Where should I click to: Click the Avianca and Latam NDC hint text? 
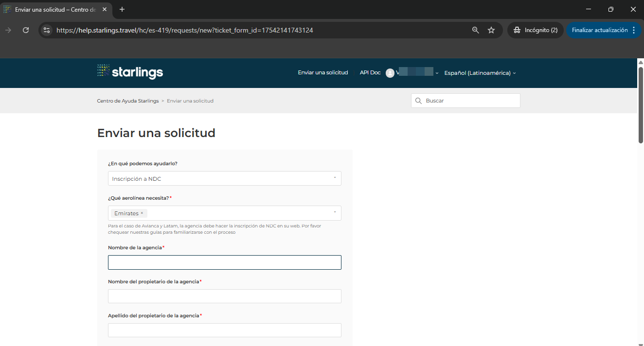(215, 229)
